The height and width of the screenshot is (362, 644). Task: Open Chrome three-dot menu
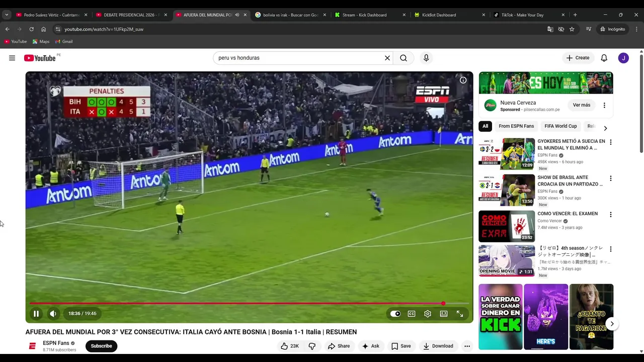636,29
